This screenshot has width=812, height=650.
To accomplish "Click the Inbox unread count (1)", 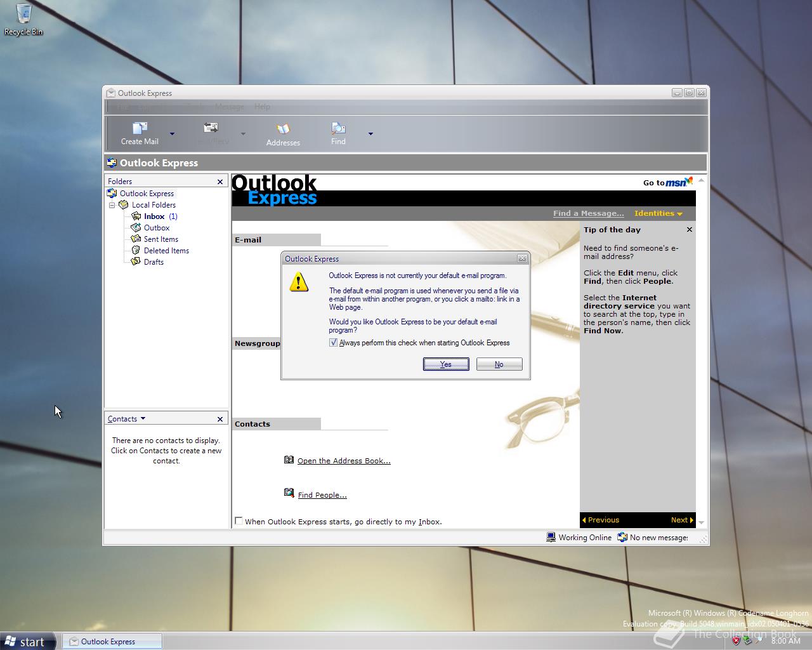I will click(173, 216).
